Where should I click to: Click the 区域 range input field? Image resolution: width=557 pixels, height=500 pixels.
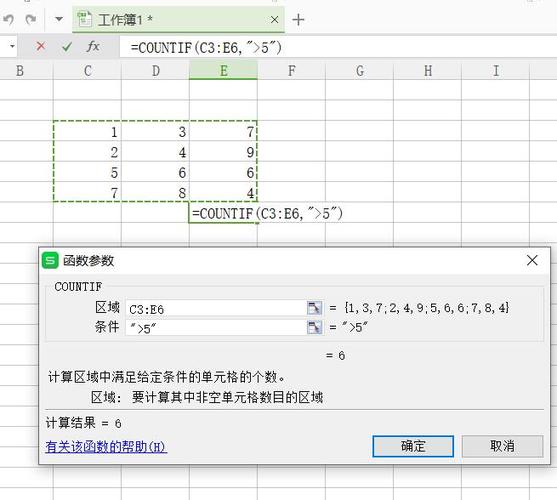(216, 308)
